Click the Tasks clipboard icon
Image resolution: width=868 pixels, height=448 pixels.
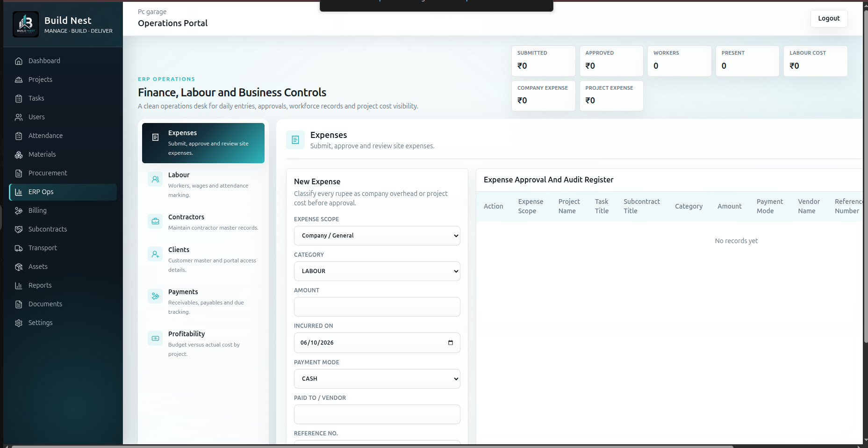coord(19,98)
